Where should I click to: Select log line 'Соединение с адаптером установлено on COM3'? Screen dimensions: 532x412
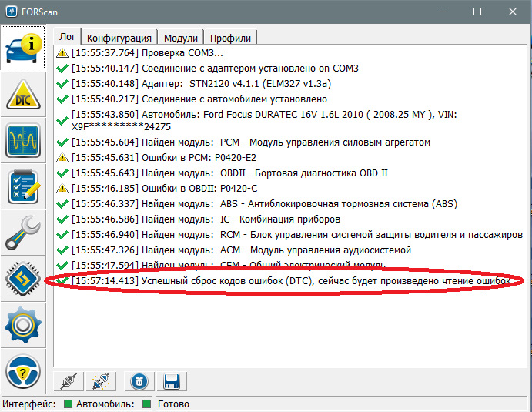click(215, 69)
